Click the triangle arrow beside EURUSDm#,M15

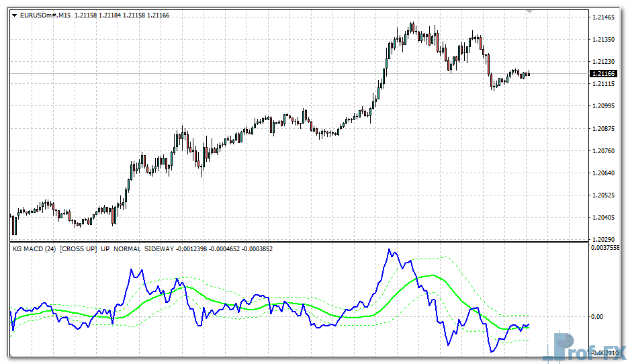(14, 15)
